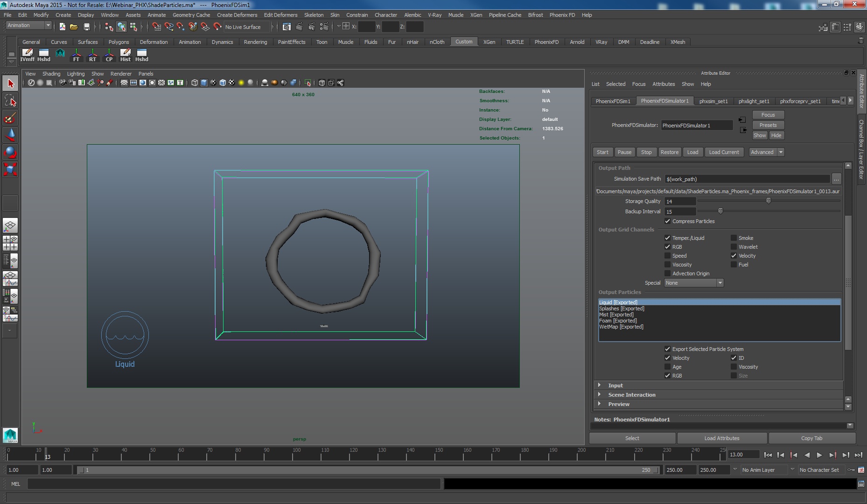The height and width of the screenshot is (504, 867).
Task: Adjust the Storage Quality slider
Action: point(769,201)
